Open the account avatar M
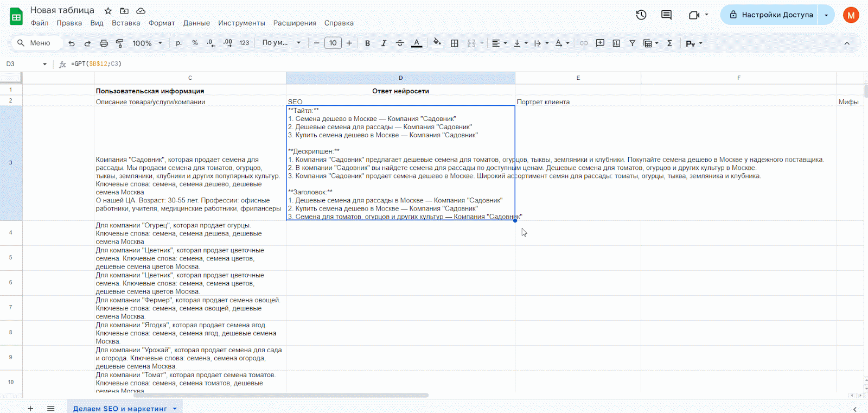 point(851,15)
